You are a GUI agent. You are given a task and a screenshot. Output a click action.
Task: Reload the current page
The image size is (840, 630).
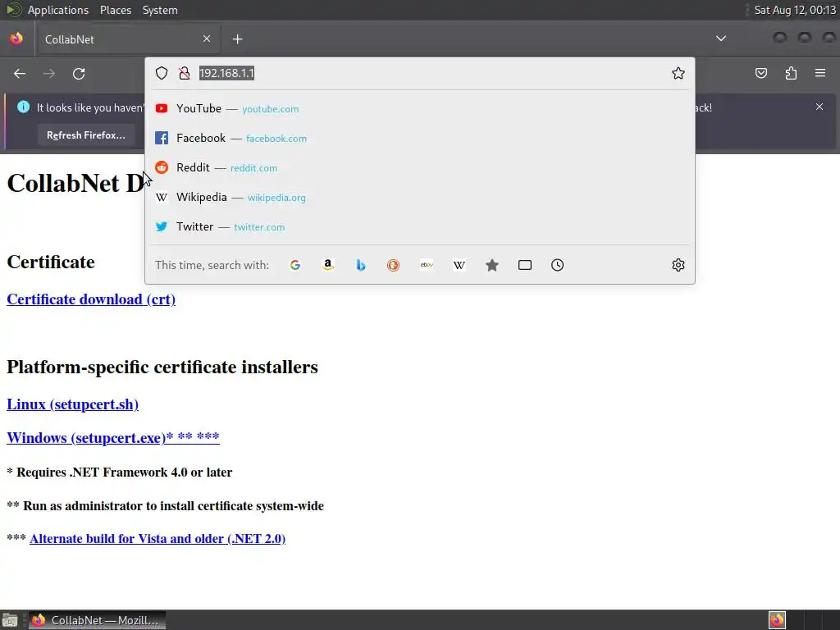79,73
